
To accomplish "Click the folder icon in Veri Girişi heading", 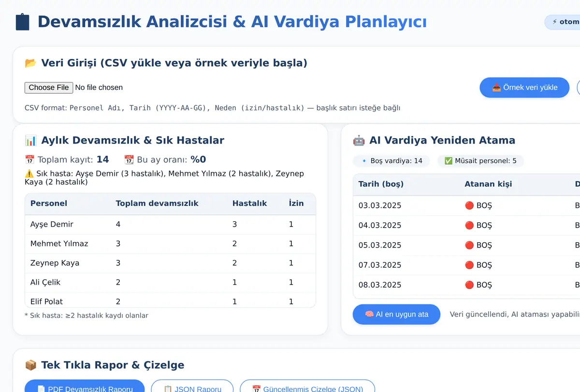I will pyautogui.click(x=30, y=63).
